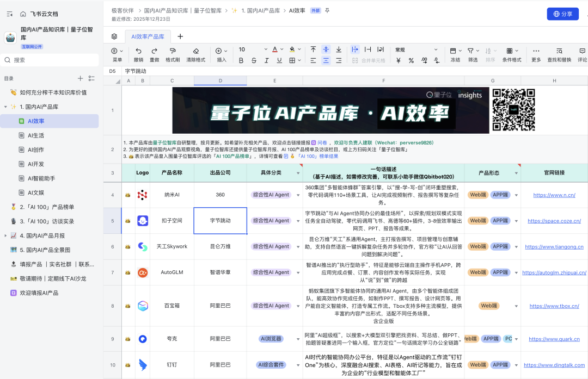
Task: Click the undo (撤销) icon
Action: 138,51
